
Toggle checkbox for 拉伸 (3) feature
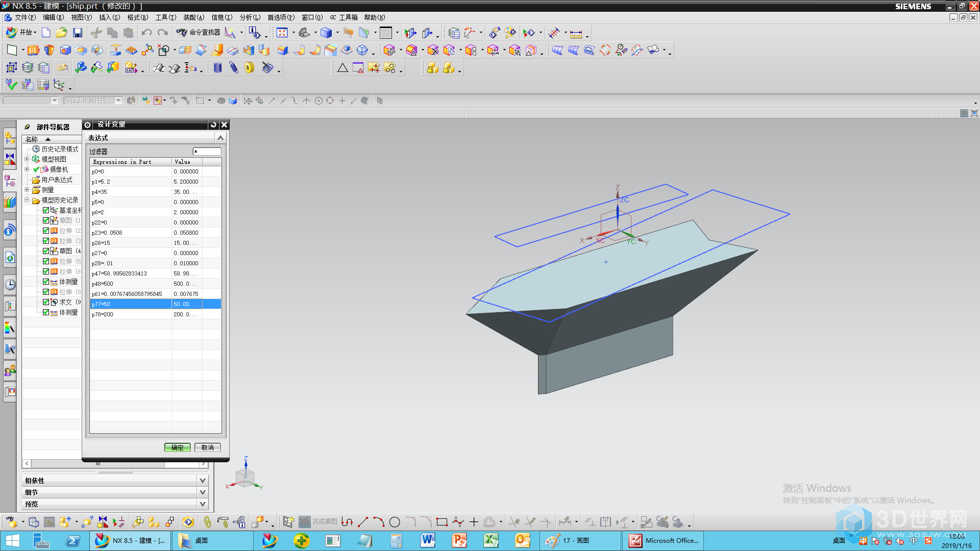tap(46, 241)
